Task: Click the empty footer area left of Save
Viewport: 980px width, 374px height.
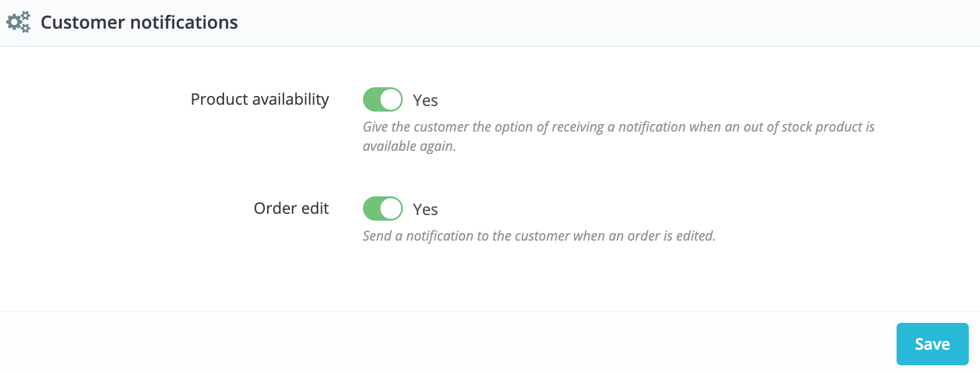Action: tap(436, 343)
